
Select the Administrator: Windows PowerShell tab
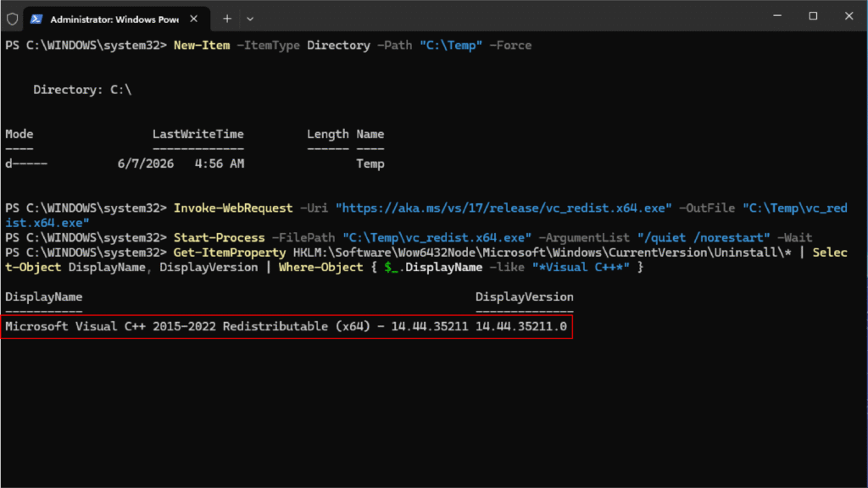coord(117,19)
